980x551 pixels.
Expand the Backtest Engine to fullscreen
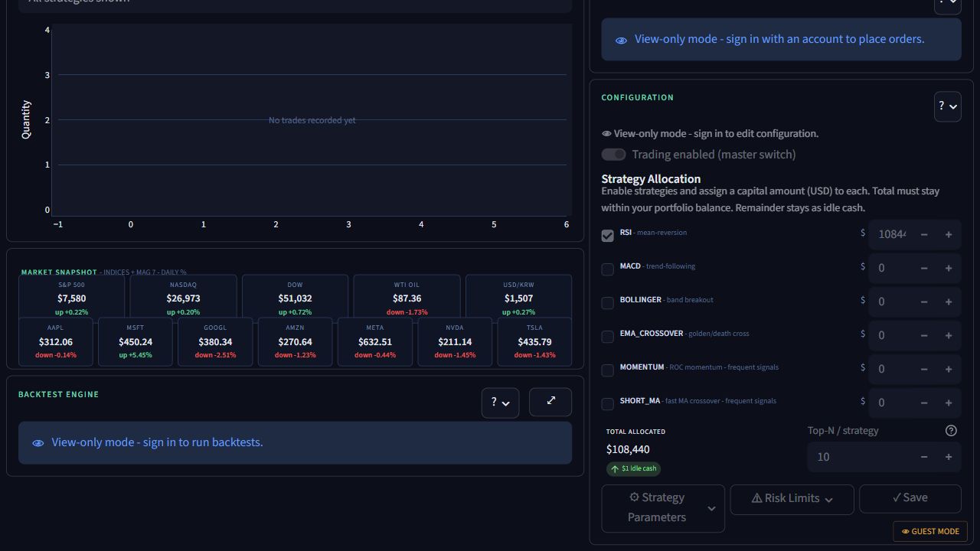pyautogui.click(x=550, y=401)
